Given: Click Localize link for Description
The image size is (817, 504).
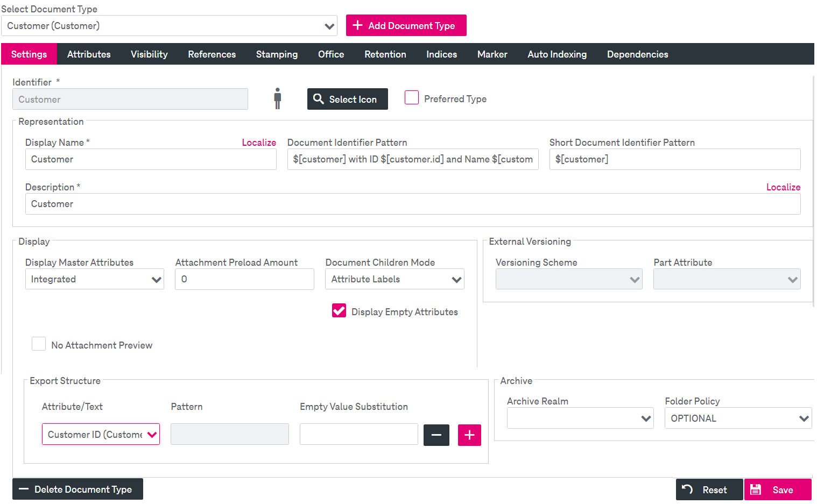Looking at the screenshot, I should click(783, 187).
